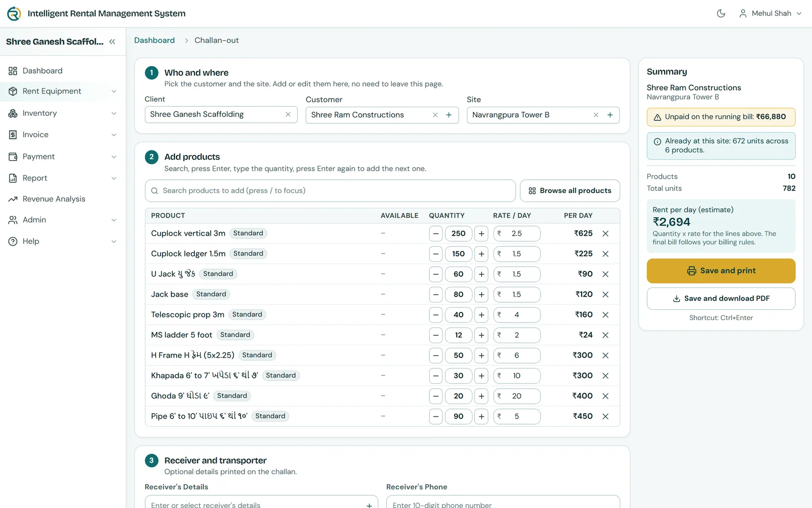Toggle dark mode moon icon
This screenshot has width=812, height=508.
coord(721,13)
